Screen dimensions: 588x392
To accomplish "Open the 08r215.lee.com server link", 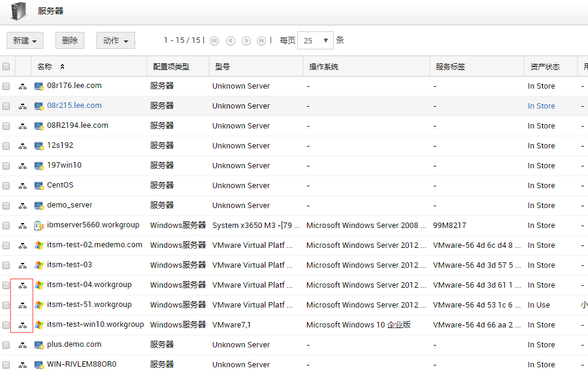I will point(74,106).
